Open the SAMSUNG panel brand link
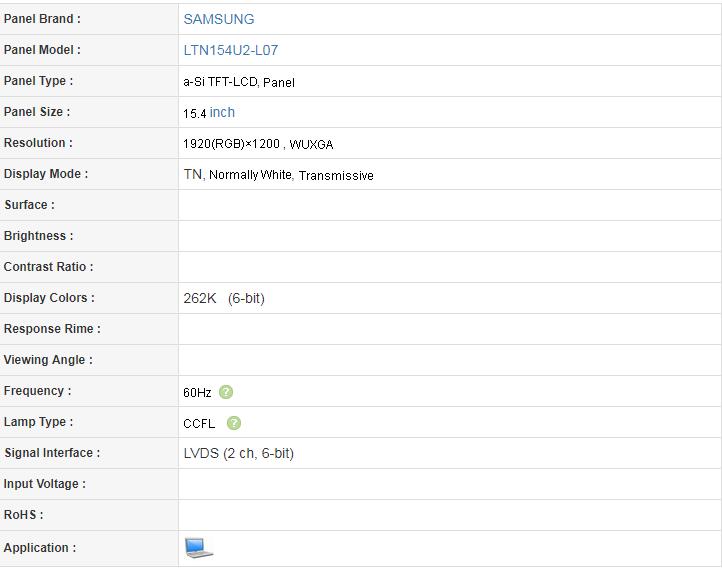This screenshot has width=722, height=569. click(x=219, y=19)
